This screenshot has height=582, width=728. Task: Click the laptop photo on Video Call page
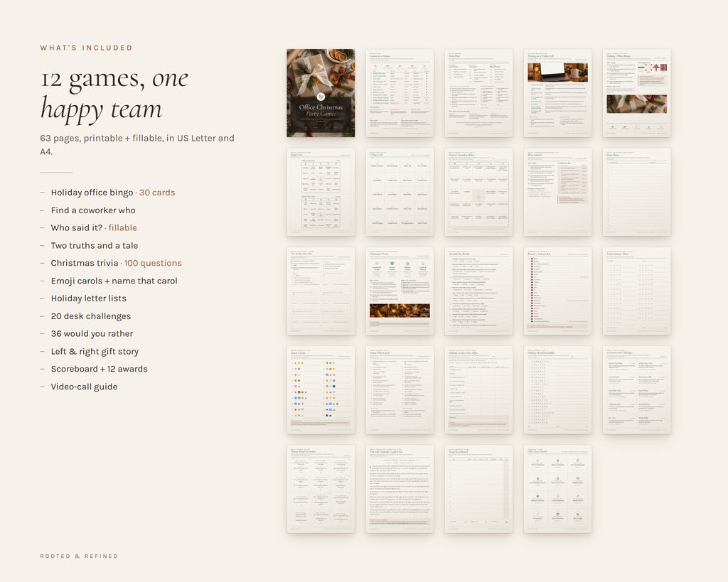point(557,72)
